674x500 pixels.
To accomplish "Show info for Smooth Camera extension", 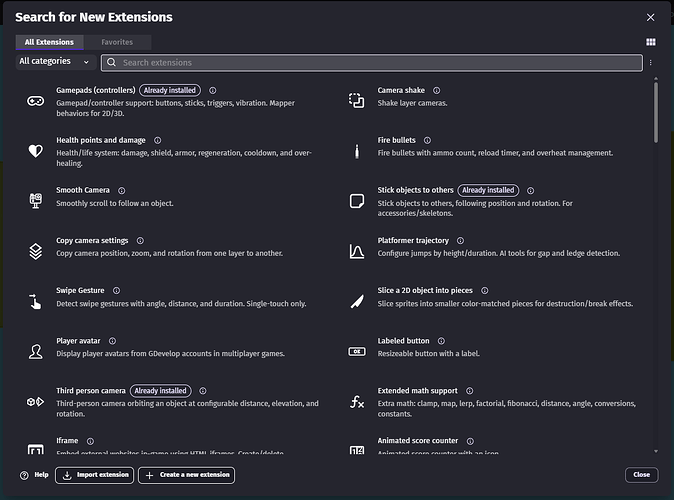I will point(121,190).
